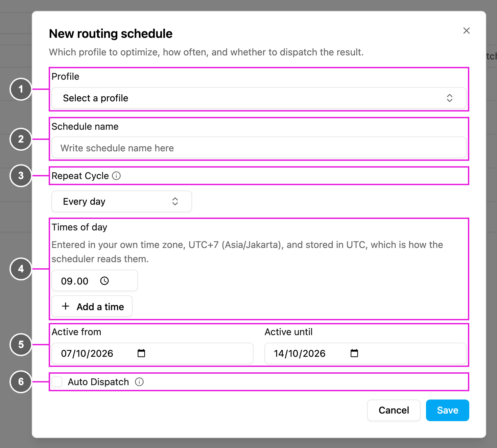Click the Schedule name input field

(x=259, y=148)
